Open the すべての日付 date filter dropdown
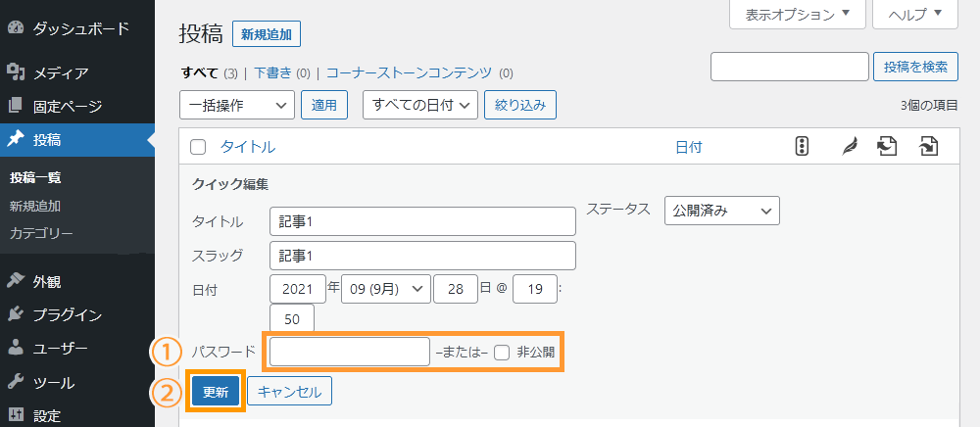This screenshot has width=980, height=427. 420,105
